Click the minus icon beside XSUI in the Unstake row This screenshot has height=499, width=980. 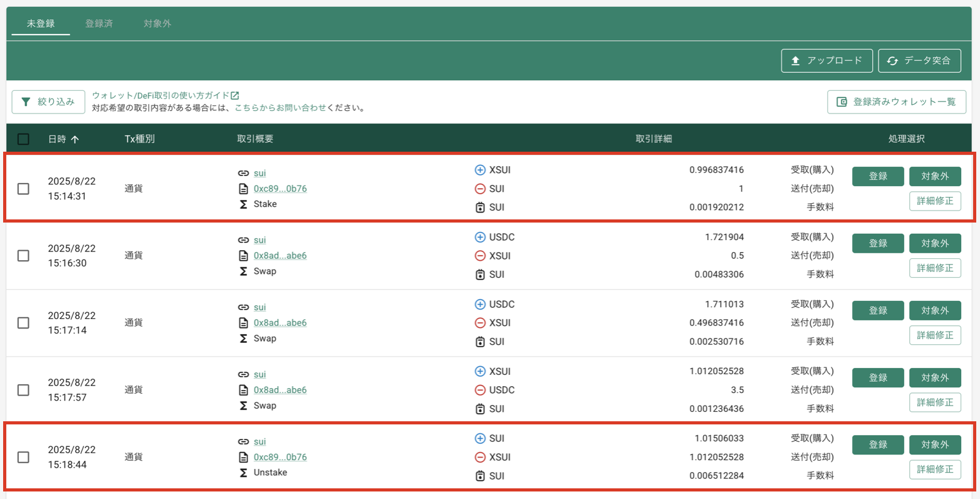pyautogui.click(x=480, y=457)
